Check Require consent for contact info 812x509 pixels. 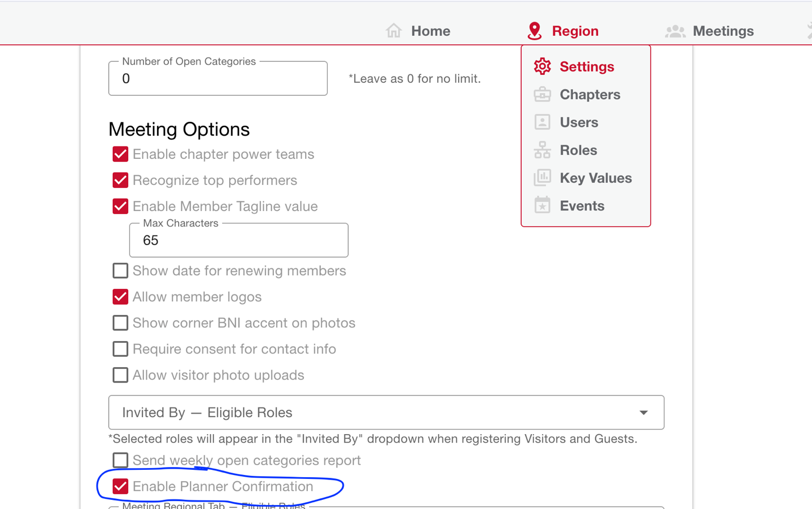[x=120, y=349]
